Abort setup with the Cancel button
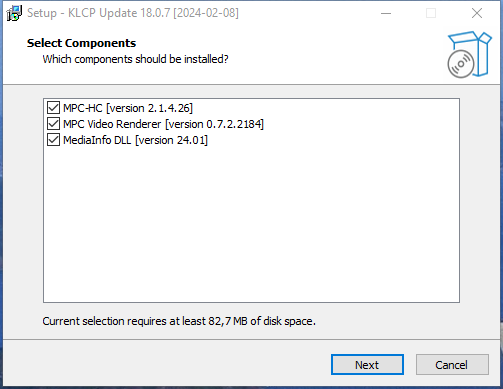503x389 pixels. pos(452,365)
